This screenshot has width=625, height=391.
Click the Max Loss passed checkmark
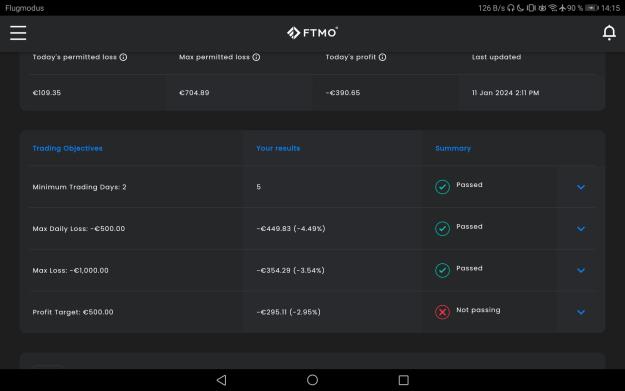click(442, 270)
